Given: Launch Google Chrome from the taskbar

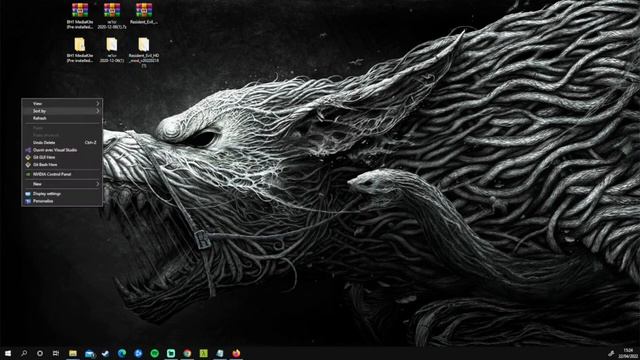Looking at the screenshot, I should tap(187, 353).
